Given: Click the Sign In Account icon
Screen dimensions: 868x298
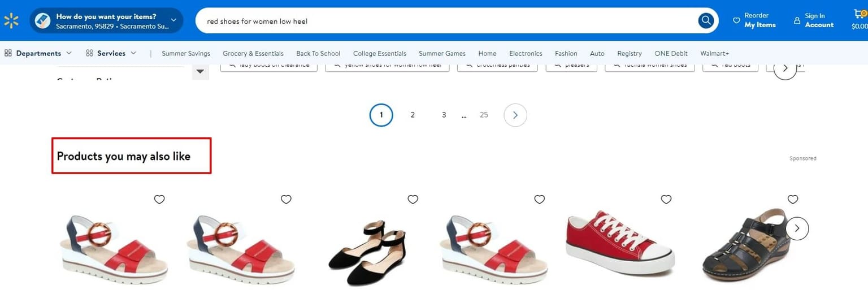Looking at the screenshot, I should tap(797, 20).
